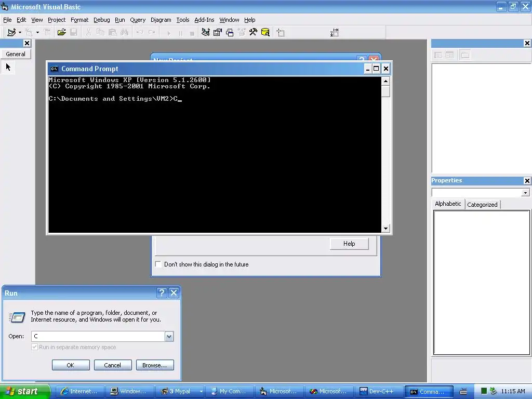Screen dimensions: 532x399
Task: Open the Add Project icon dropdown arrow
Action: click(20, 33)
